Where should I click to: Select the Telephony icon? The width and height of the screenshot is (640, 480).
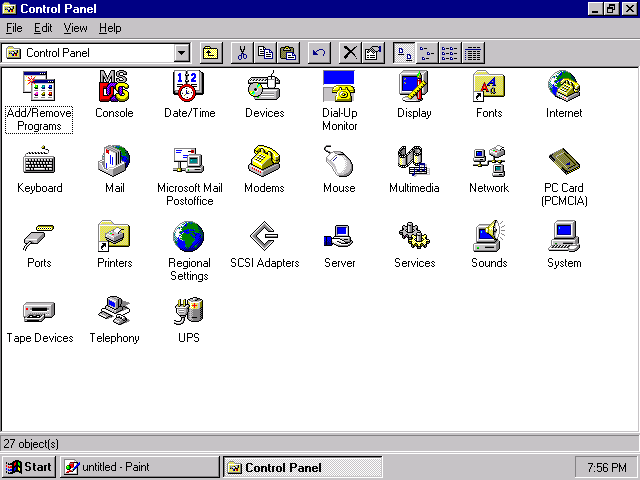pos(114,311)
